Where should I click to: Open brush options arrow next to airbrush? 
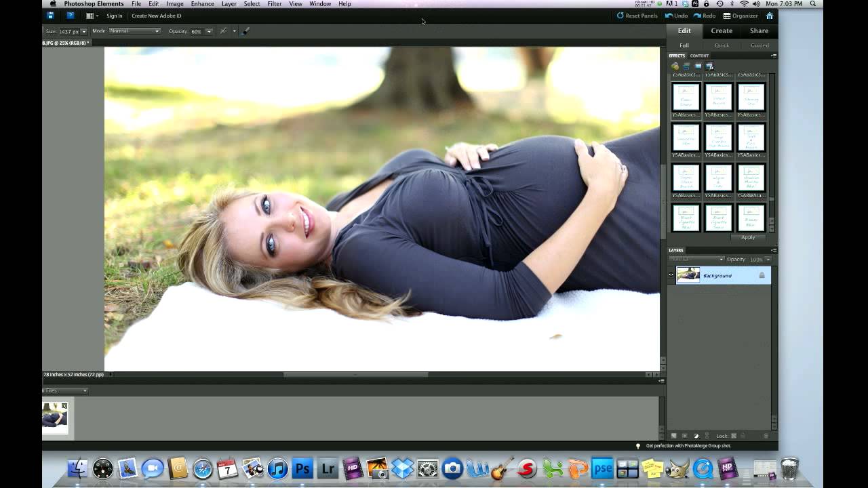[x=234, y=31]
